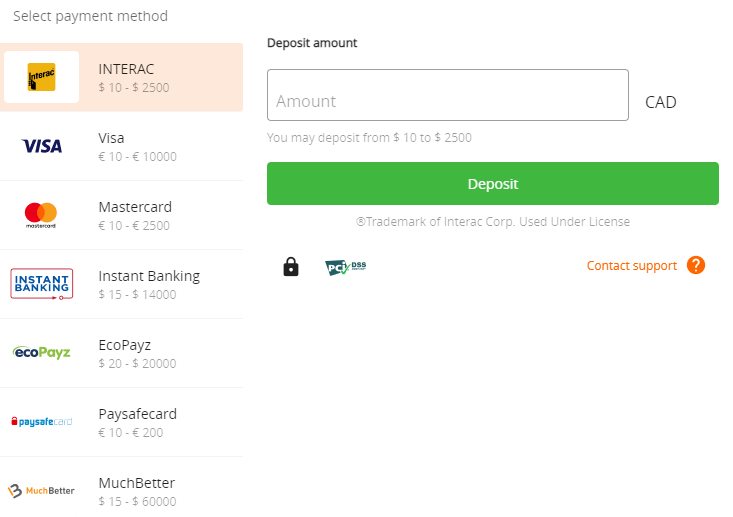Click the black padlock security icon
This screenshot has width=733, height=517.
pyautogui.click(x=291, y=266)
